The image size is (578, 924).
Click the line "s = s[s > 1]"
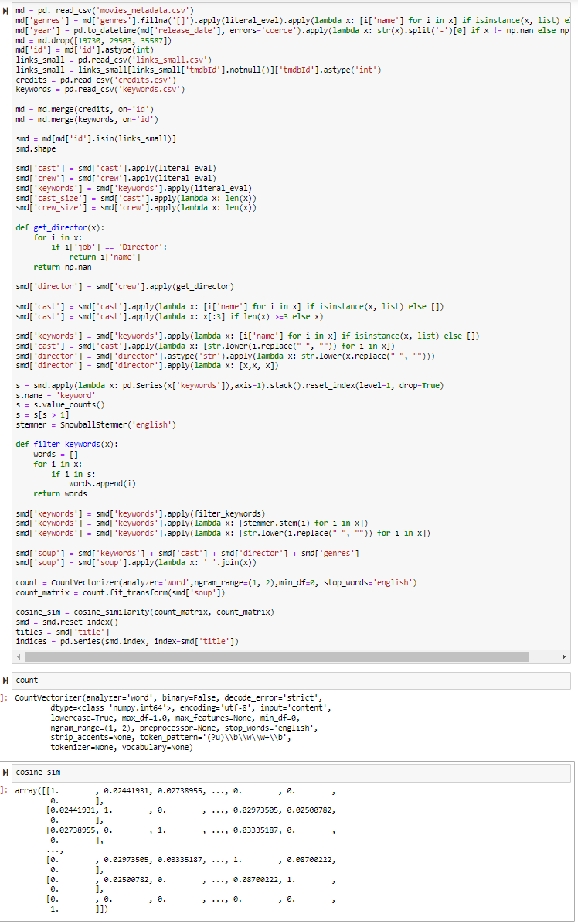[x=42, y=415]
